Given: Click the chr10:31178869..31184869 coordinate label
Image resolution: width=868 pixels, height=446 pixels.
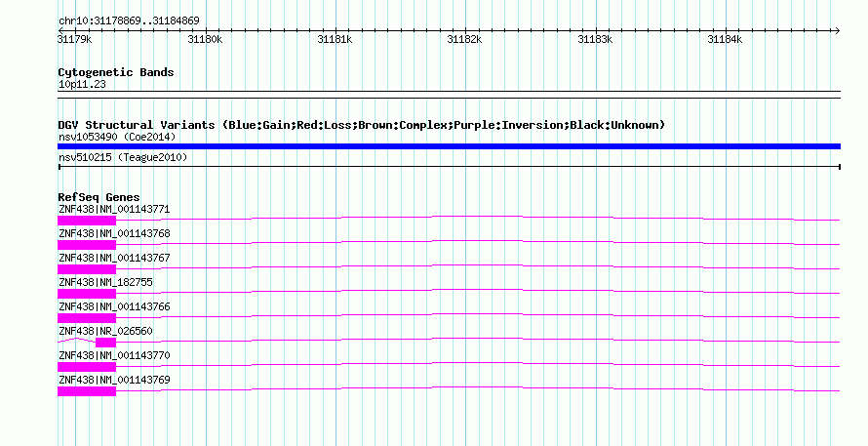Looking at the screenshot, I should (129, 21).
